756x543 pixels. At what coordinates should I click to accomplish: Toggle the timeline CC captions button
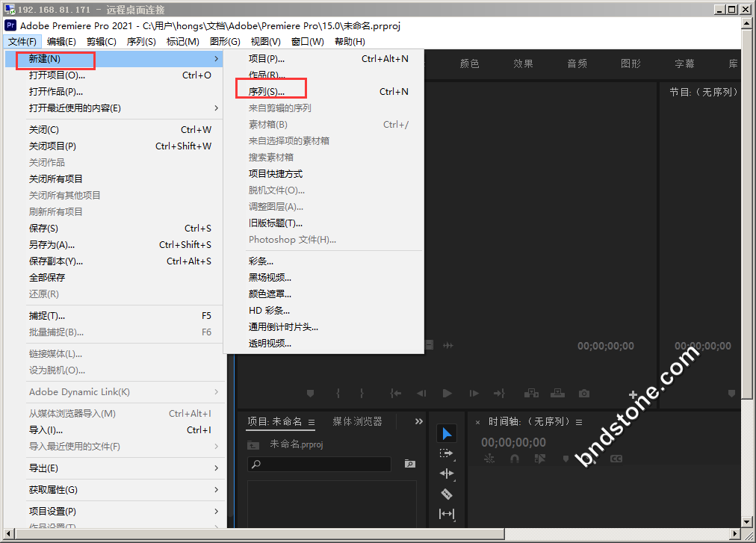pyautogui.click(x=616, y=459)
